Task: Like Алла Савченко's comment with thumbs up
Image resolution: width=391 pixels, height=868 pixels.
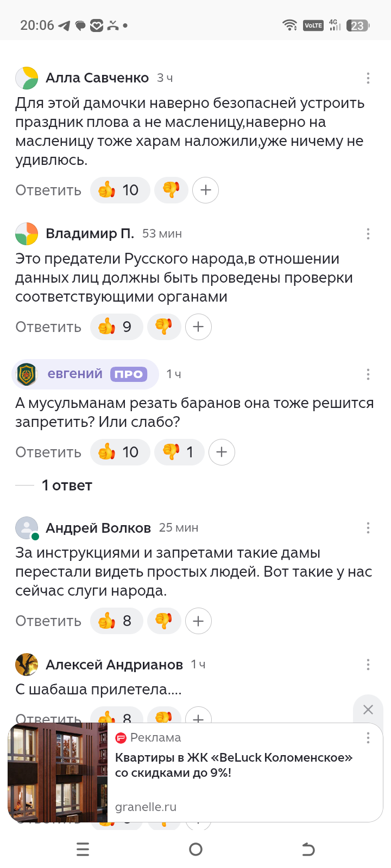Action: 119,190
